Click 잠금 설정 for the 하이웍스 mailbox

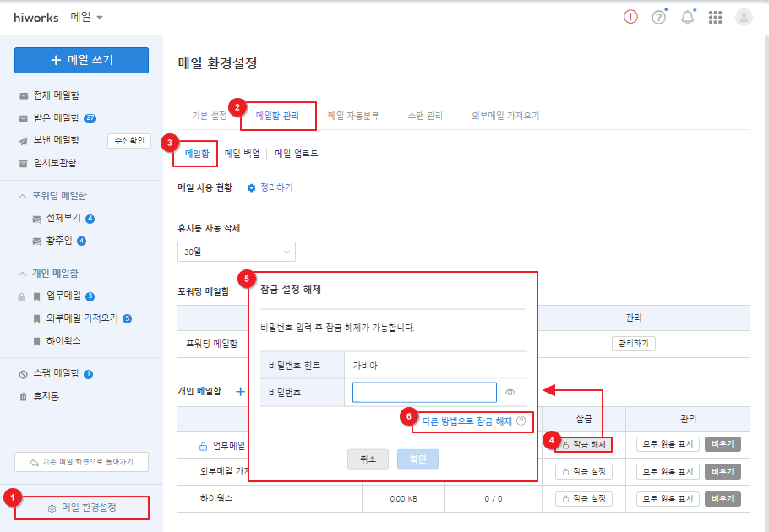click(x=583, y=499)
